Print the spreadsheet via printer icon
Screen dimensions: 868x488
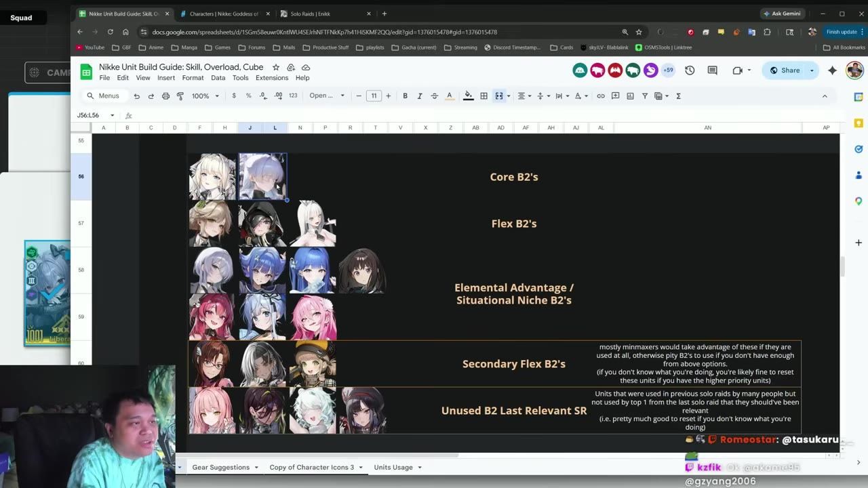pos(165,96)
